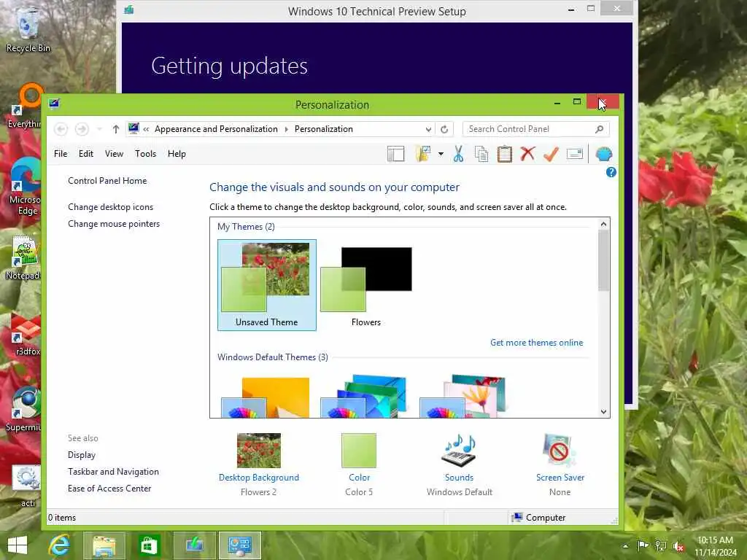Go up one level with the up arrow
Image resolution: width=747 pixels, height=560 pixels.
(115, 129)
